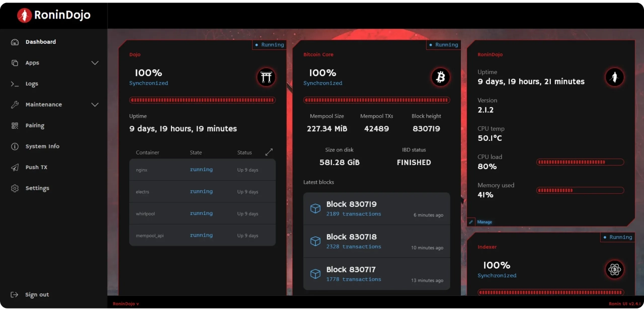This screenshot has width=644, height=311.
Task: Click the Memory used bar
Action: pos(580,190)
